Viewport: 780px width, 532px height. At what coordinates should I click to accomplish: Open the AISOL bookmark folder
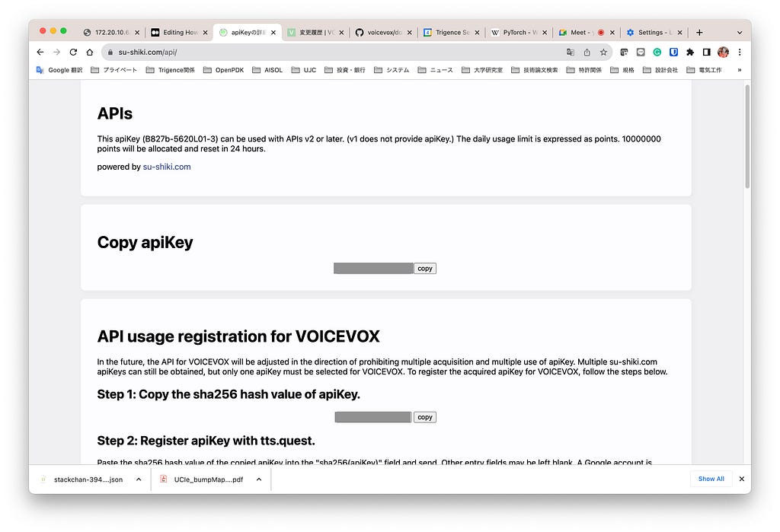[x=267, y=70]
